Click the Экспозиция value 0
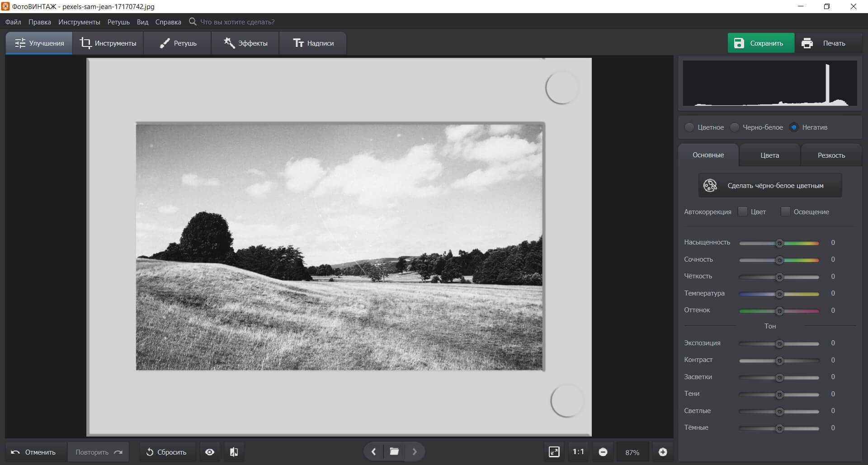Viewport: 868px width, 465px height. click(x=833, y=343)
